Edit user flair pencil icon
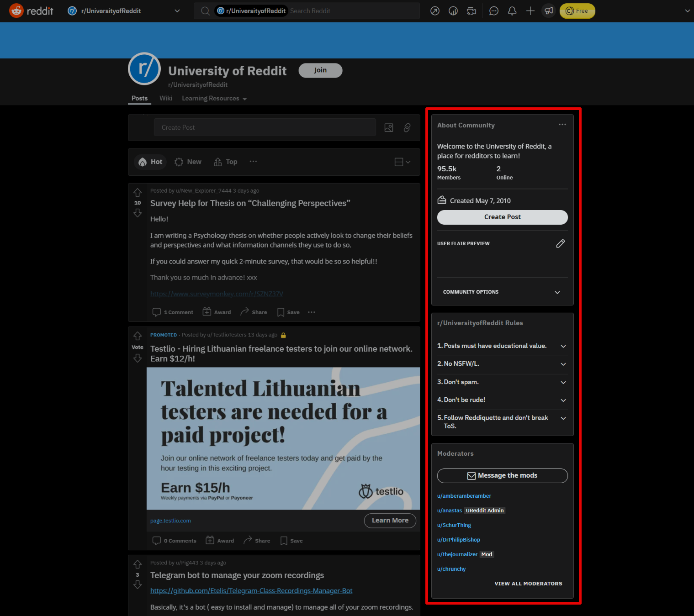 (x=561, y=243)
